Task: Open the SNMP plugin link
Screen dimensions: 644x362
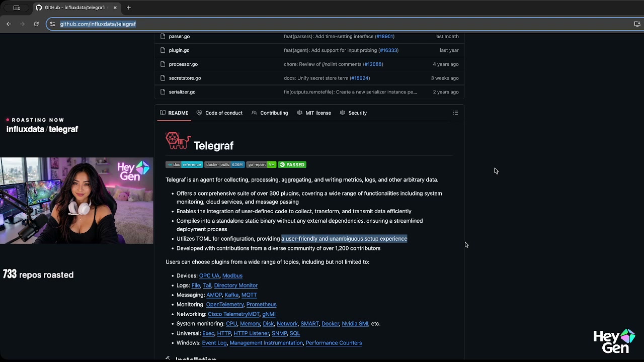Action: click(279, 333)
